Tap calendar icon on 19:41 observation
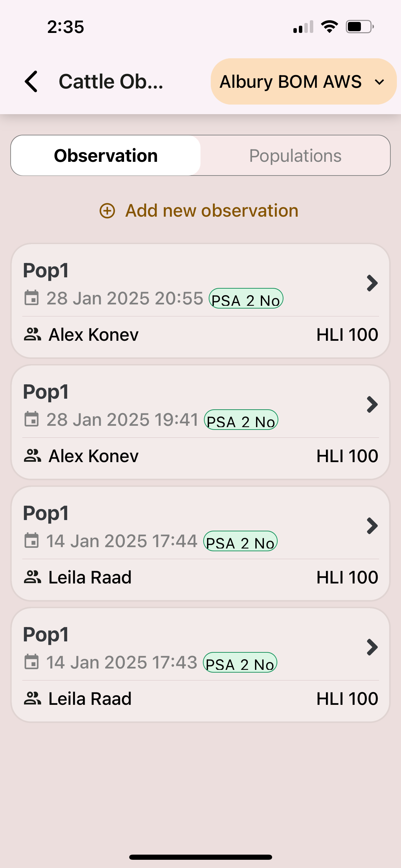Screen dimensions: 401x868 click(x=32, y=419)
